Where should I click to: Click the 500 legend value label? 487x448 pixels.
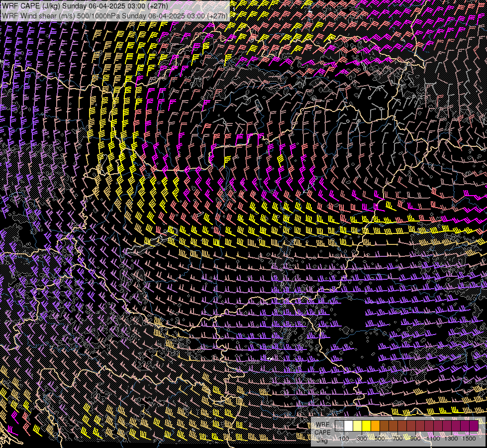(x=380, y=439)
